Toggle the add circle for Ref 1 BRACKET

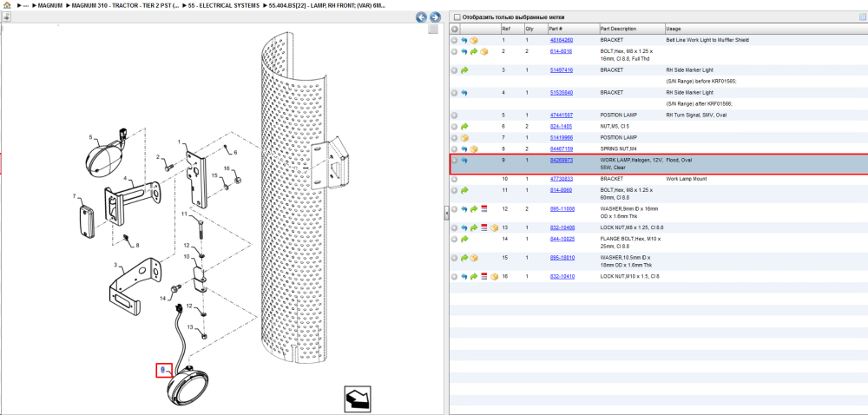455,41
